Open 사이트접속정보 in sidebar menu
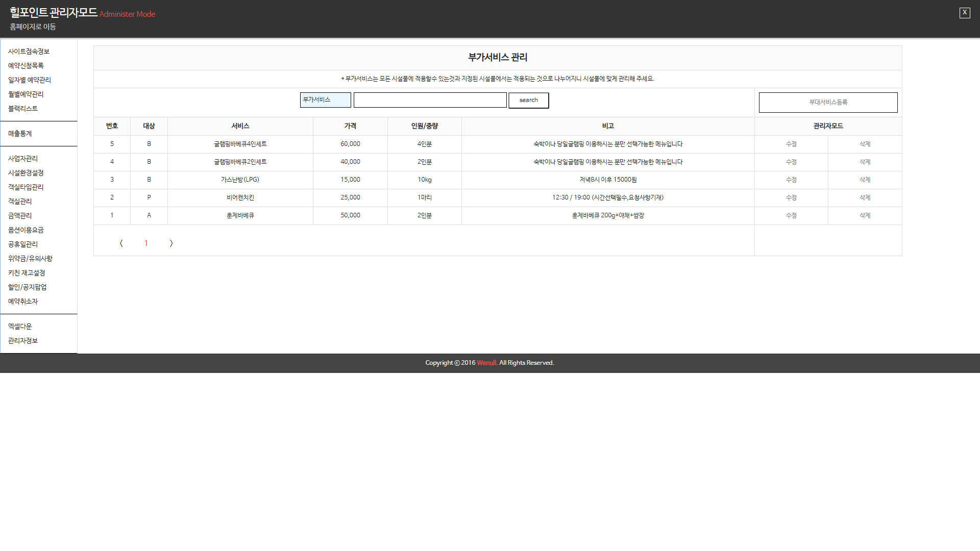 coord(29,52)
